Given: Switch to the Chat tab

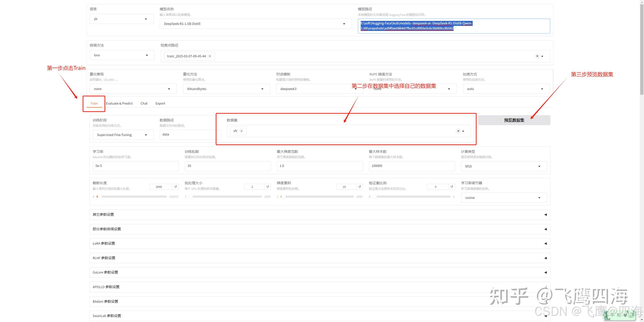Looking at the screenshot, I should tap(144, 103).
